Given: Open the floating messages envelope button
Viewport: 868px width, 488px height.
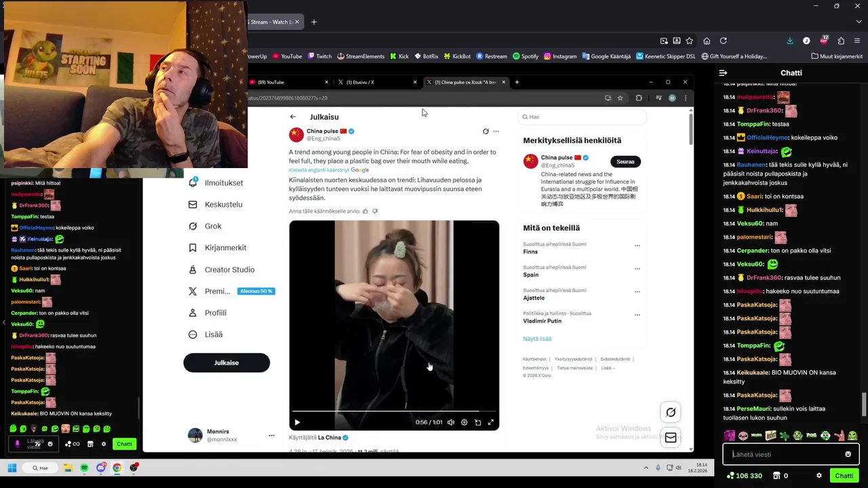Looking at the screenshot, I should (671, 438).
